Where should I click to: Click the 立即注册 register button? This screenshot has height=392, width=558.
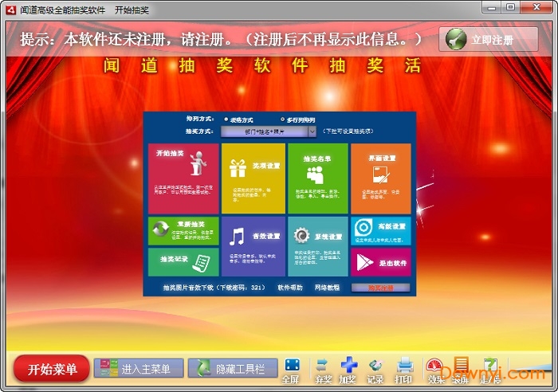coord(488,40)
